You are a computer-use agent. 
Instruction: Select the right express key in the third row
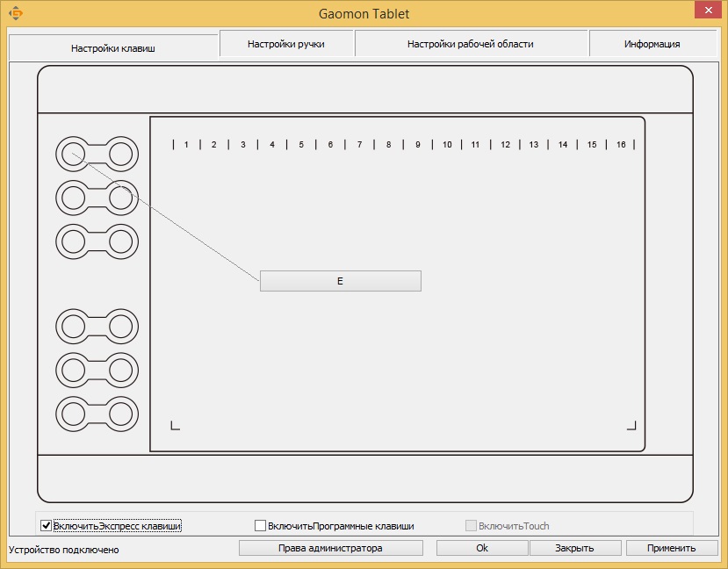[120, 241]
